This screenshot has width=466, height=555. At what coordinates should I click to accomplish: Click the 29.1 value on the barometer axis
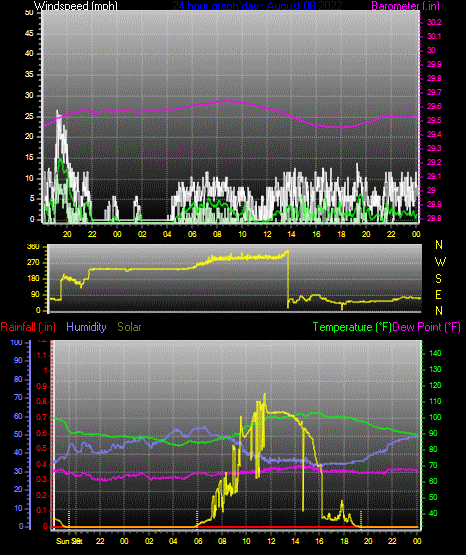[x=434, y=176]
